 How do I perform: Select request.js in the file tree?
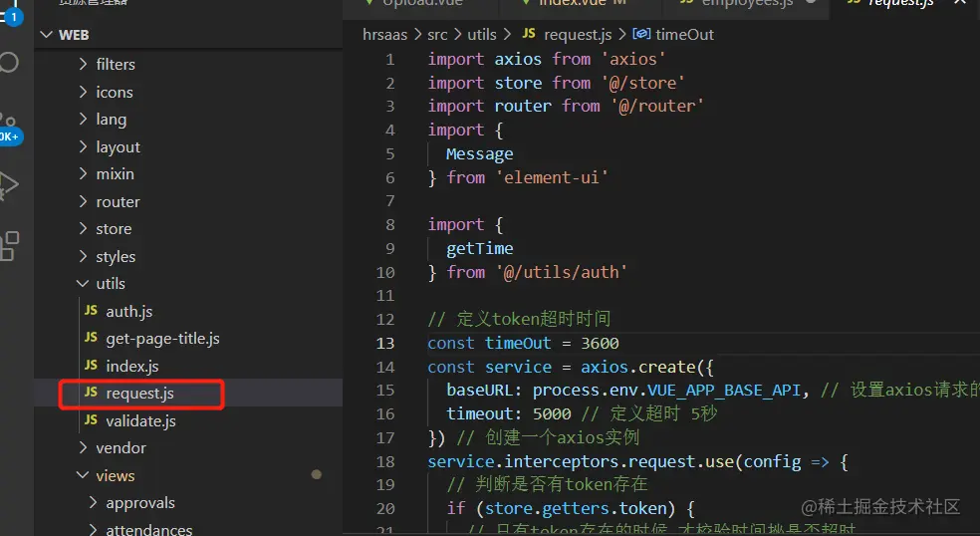pyautogui.click(x=188, y=394)
